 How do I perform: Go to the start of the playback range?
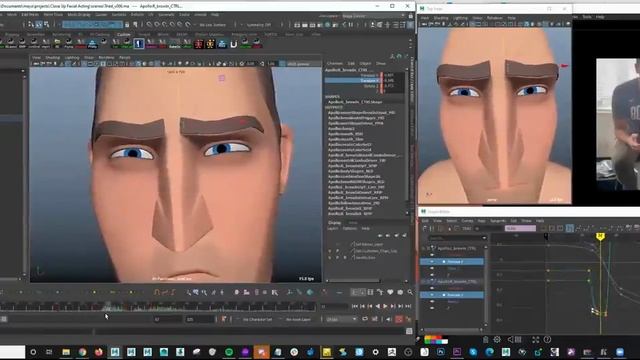[x=355, y=306]
